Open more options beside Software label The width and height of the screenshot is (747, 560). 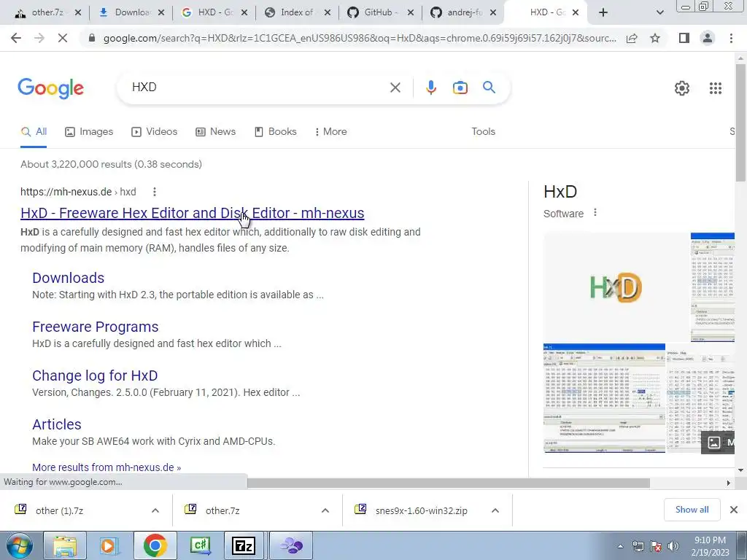[595, 213]
